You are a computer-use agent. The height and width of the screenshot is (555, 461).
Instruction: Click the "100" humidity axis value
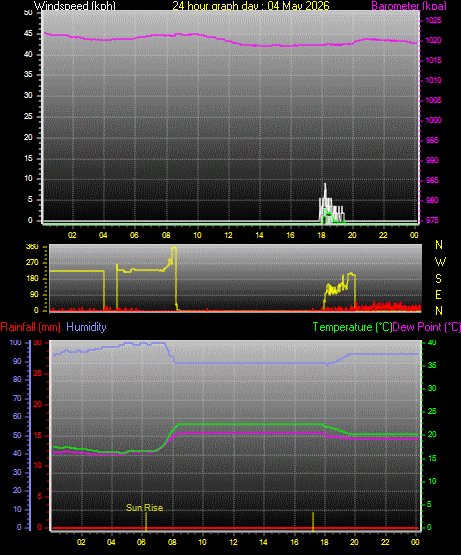[x=16, y=342]
